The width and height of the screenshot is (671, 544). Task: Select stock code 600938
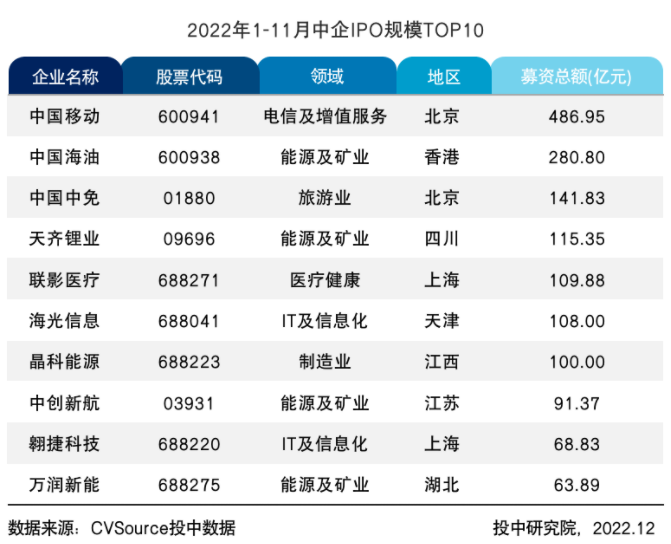189,157
